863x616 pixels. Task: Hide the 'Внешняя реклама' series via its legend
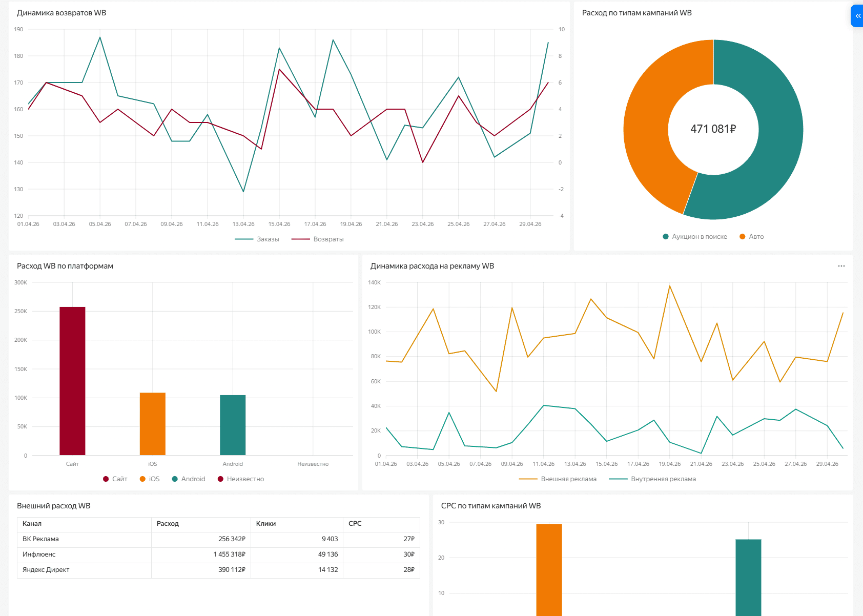558,479
